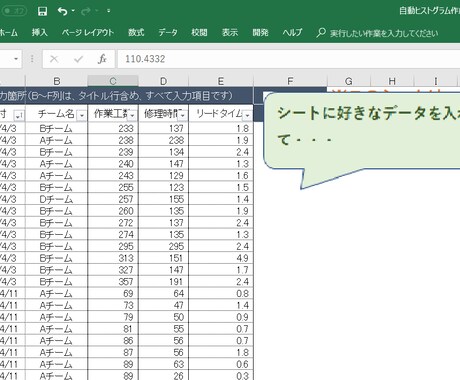The height and width of the screenshot is (380, 460).
Task: Click the 実行したい作業を入力してください search box
Action: point(384,33)
